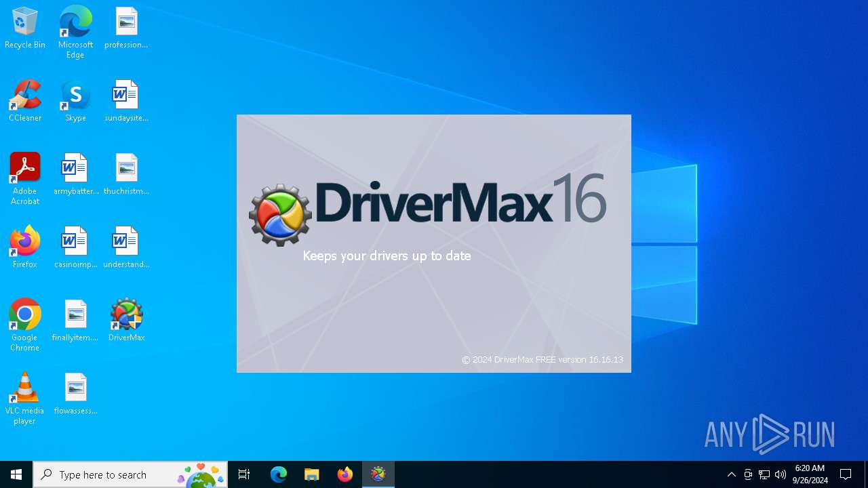Screen dimensions: 868x488
Task: Click the '© 2024 DriverMax FREE version 16.16.13' text
Action: (x=542, y=360)
